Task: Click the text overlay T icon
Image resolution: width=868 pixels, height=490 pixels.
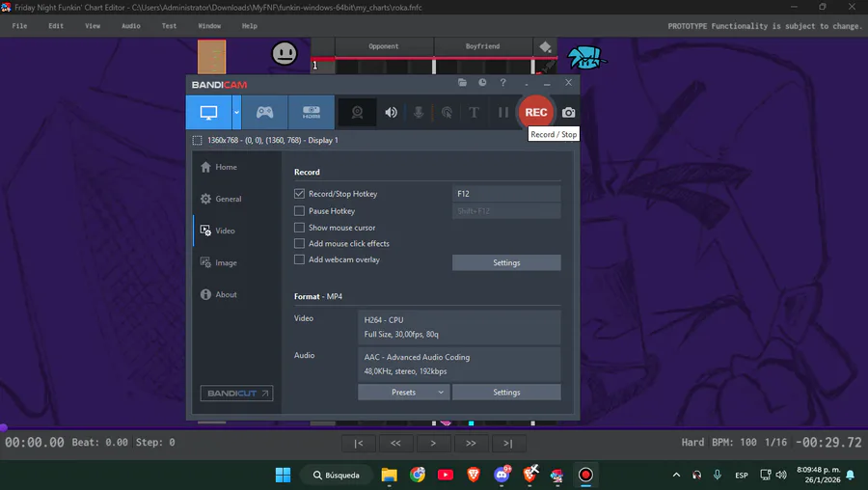Action: click(x=474, y=113)
